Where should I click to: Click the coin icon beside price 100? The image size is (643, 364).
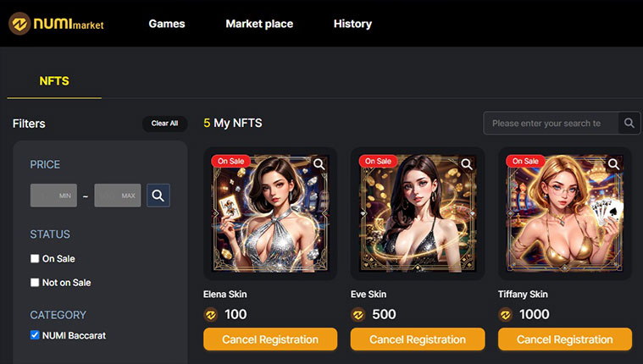[211, 315]
